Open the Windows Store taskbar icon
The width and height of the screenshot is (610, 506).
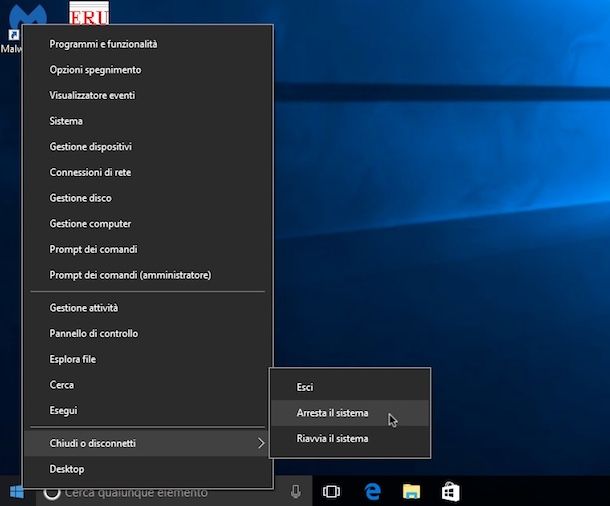tap(450, 491)
